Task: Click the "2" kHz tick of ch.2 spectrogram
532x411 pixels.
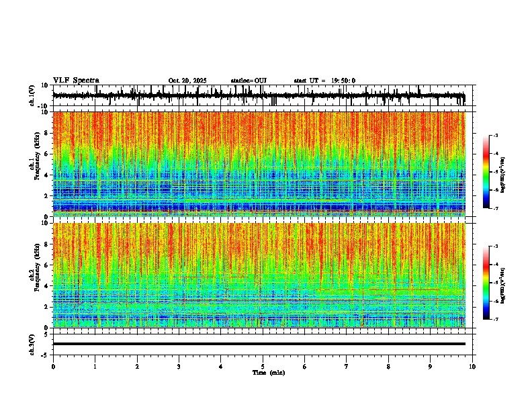Action: click(47, 307)
